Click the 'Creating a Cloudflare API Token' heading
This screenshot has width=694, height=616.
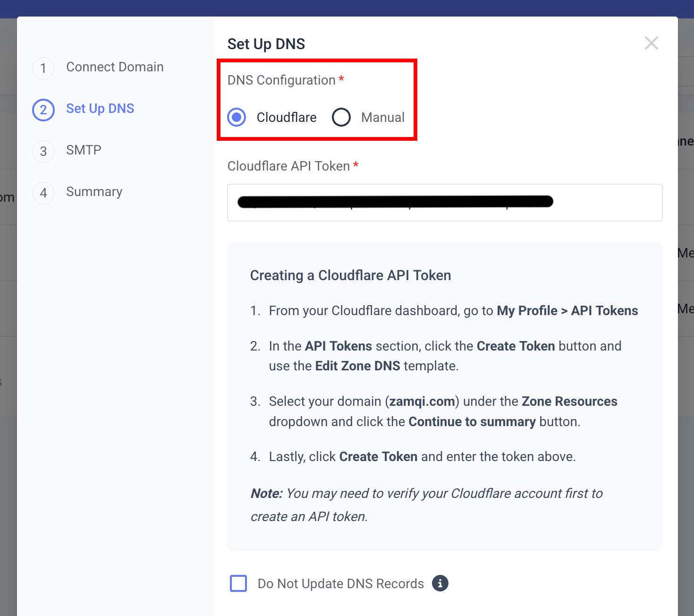click(x=350, y=275)
